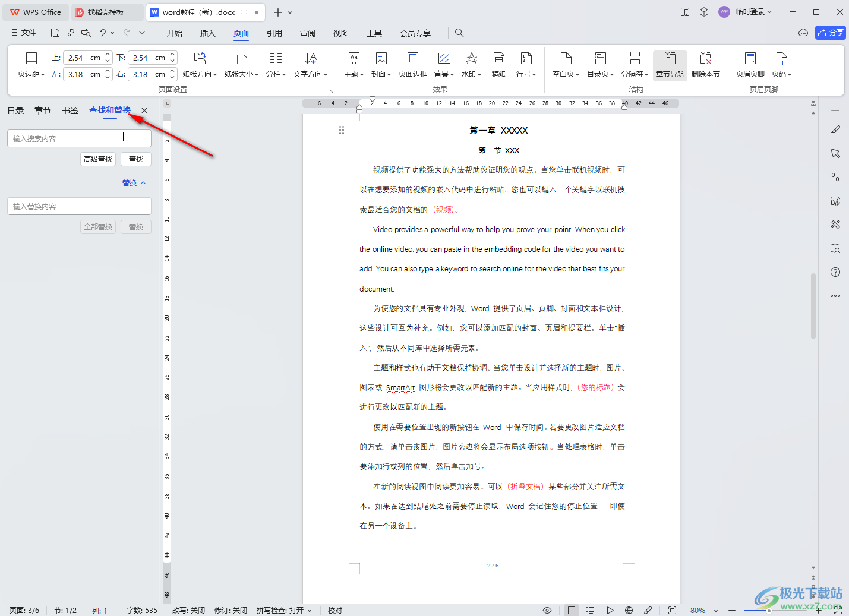The width and height of the screenshot is (849, 616).
Task: Close the find and replace pane
Action: 144,110
